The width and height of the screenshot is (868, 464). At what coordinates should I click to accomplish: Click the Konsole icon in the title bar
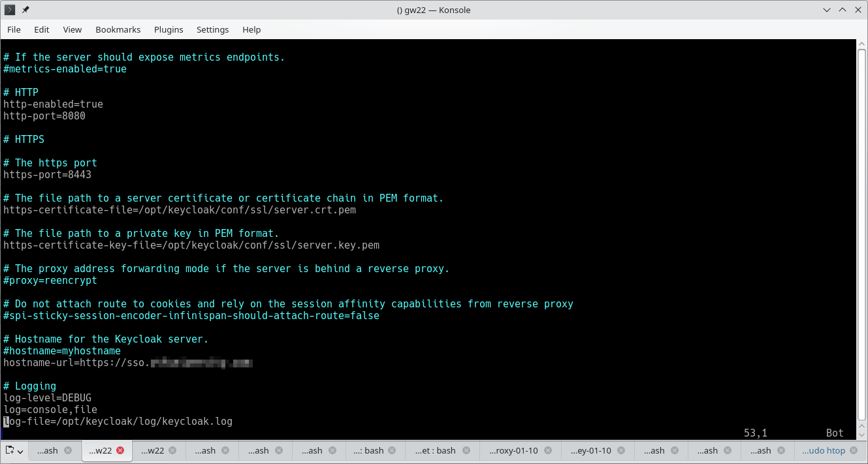click(x=8, y=10)
